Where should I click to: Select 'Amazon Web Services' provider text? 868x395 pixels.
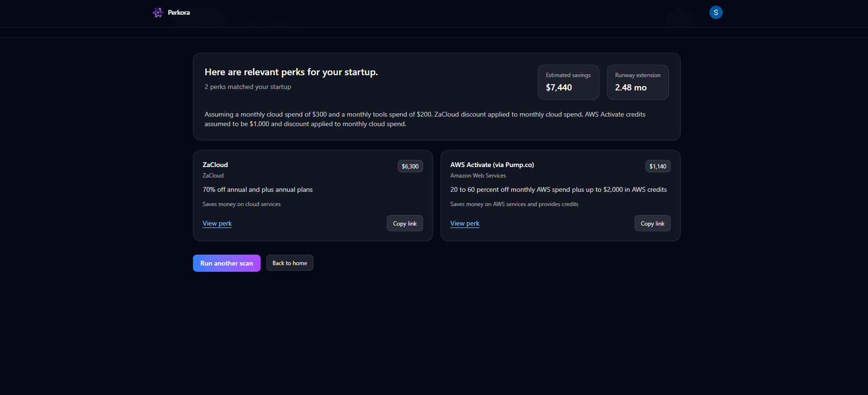click(x=478, y=176)
